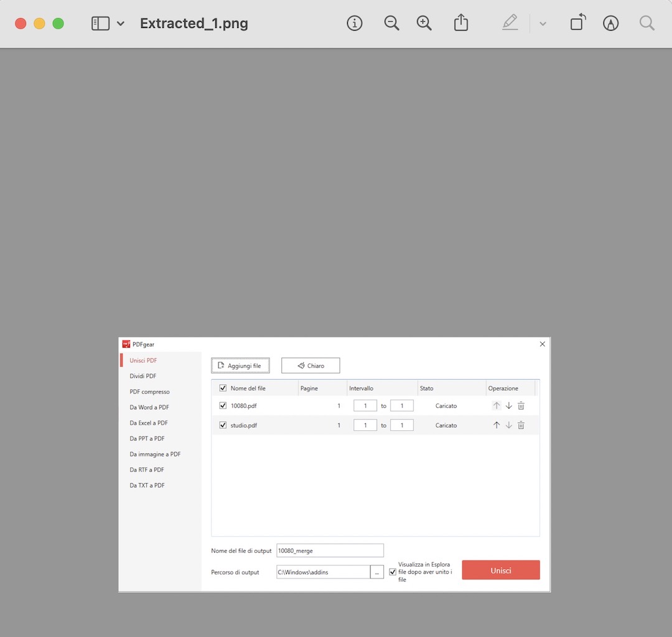Click the Aggiungi file button

click(240, 366)
